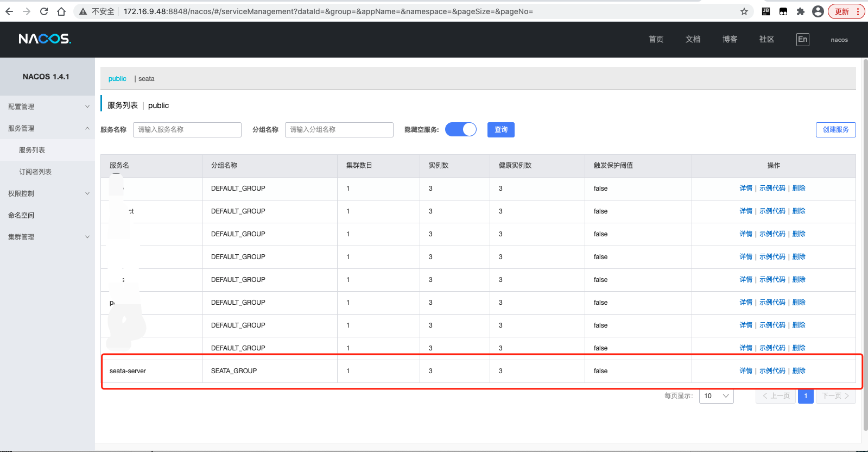Toggle 隐藏空服务 switch
Viewport: 868px width, 452px height.
coord(461,129)
